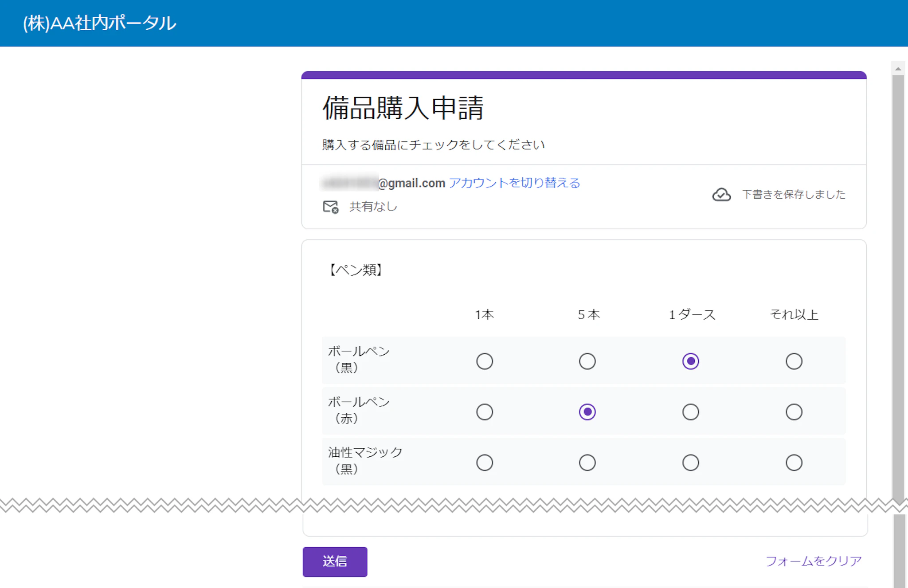Choose 1ダース for ボールペン(赤)
Screen dimensions: 908x588
tap(690, 412)
